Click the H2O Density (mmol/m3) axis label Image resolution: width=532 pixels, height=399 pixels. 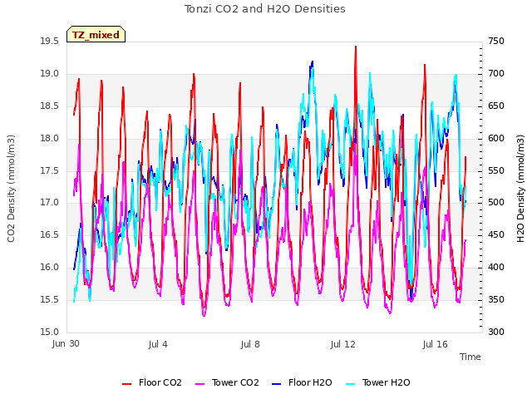tap(520, 189)
